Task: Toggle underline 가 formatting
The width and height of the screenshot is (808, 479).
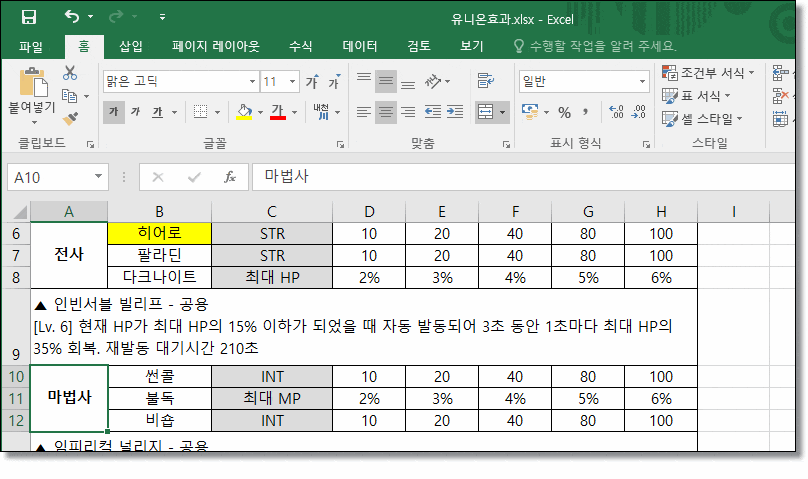Action: point(158,112)
